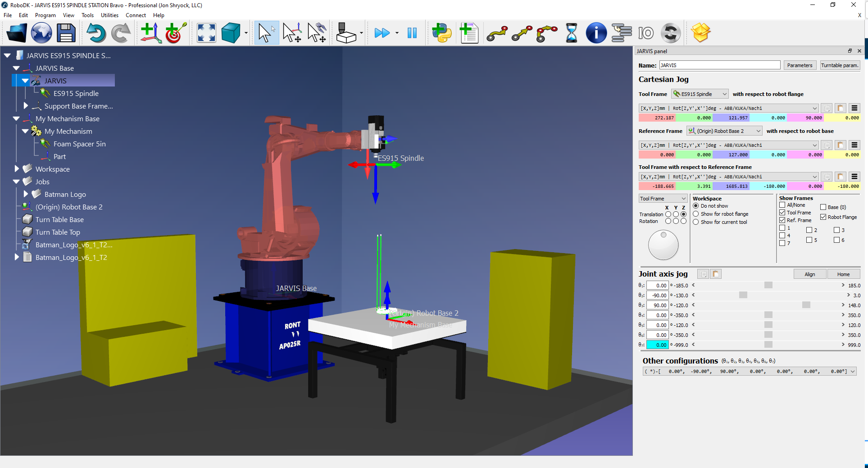
Task: Click the hourglass icon in toolbar
Action: [x=571, y=33]
